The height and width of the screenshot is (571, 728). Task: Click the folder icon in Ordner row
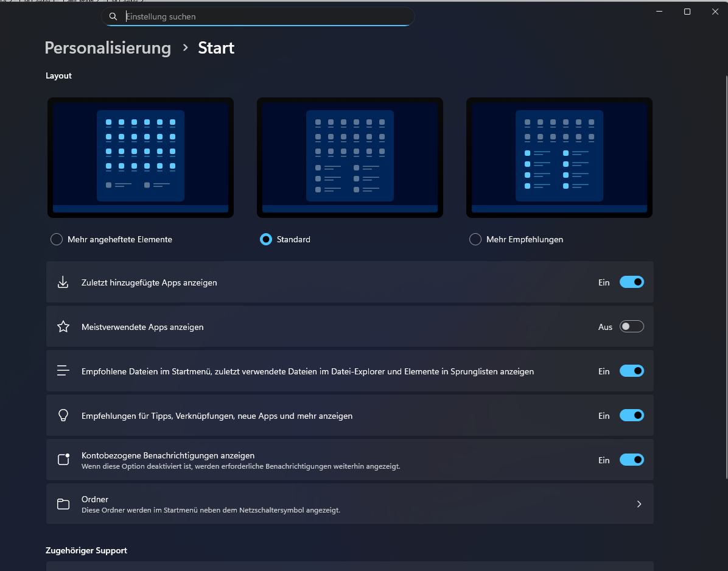pyautogui.click(x=63, y=504)
